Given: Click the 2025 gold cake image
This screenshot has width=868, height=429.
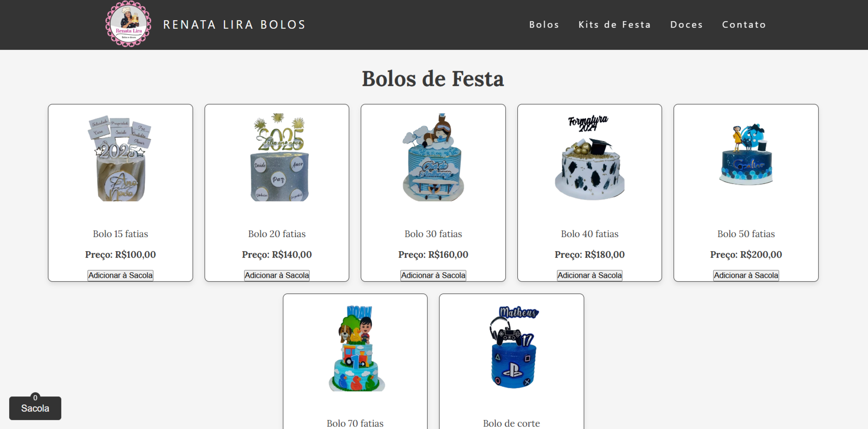Looking at the screenshot, I should coord(120,158).
